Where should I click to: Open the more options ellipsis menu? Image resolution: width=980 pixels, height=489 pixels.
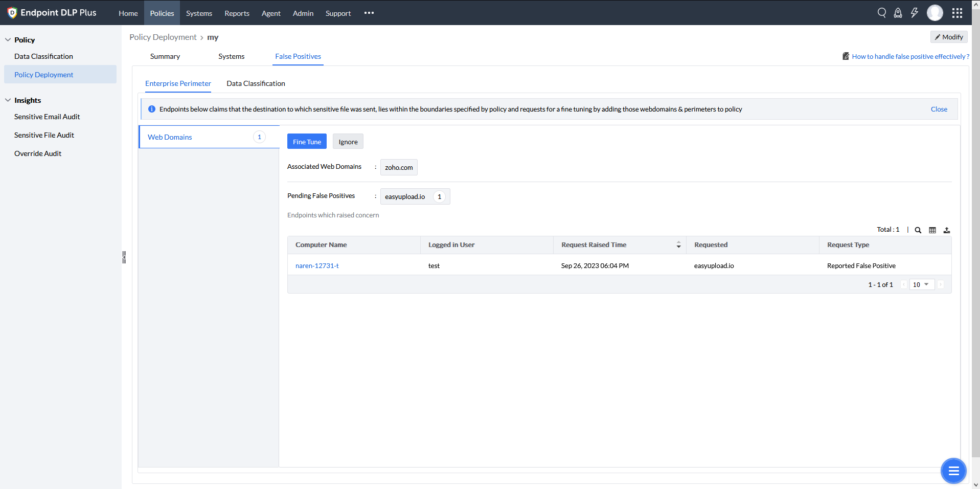point(369,13)
